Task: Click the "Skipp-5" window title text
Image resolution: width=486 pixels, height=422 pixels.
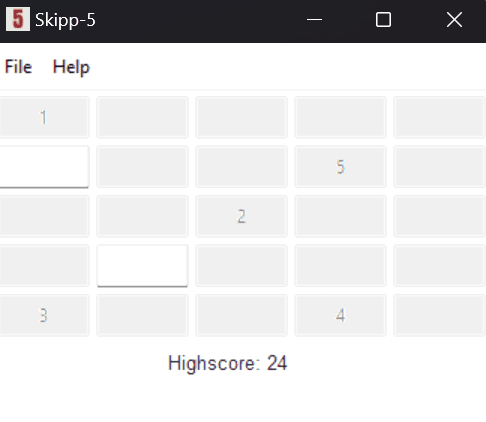Action: 65,20
